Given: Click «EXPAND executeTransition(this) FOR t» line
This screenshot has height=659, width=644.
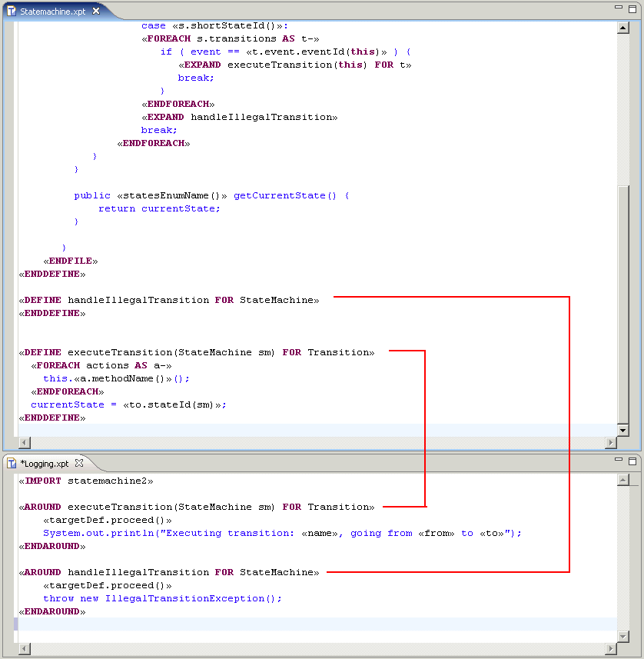Looking at the screenshot, I should (295, 65).
